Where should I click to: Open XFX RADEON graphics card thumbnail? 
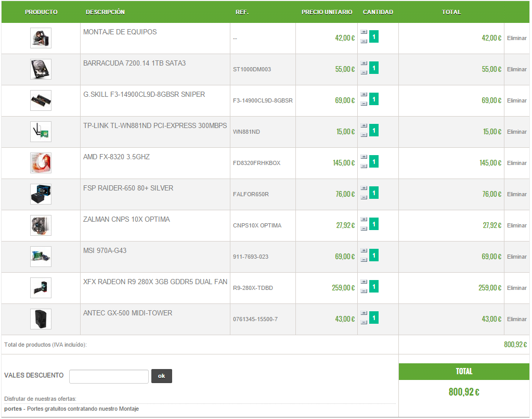(41, 288)
